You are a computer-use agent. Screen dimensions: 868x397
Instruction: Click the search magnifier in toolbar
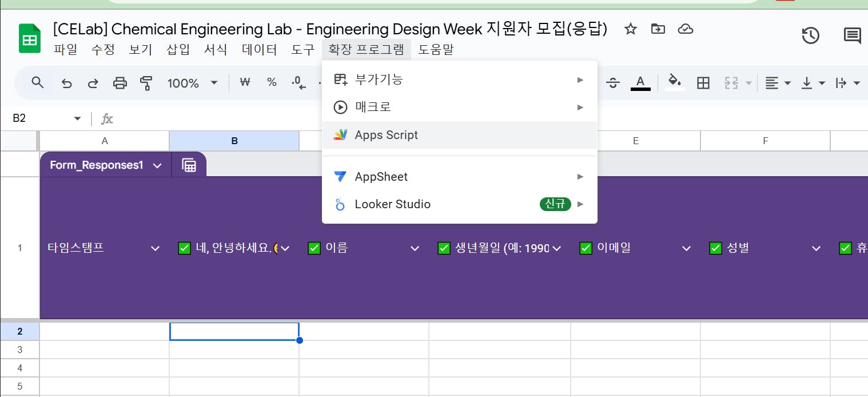click(38, 83)
